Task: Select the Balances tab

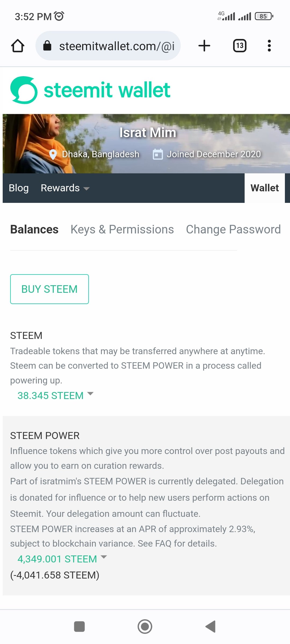Action: 34,229
